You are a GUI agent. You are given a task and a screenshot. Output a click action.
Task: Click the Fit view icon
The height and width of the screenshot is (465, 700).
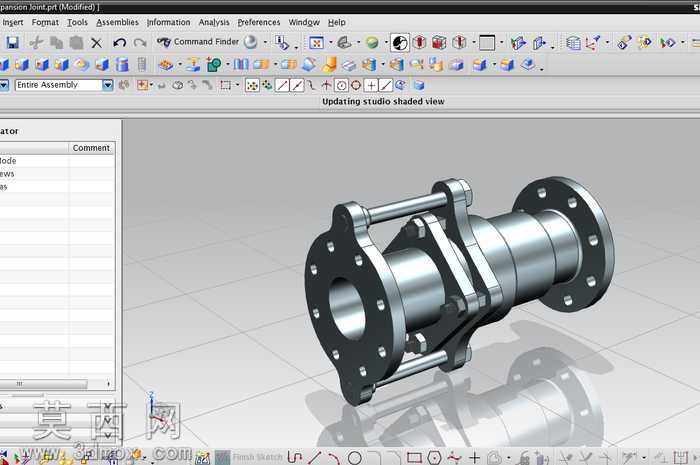316,43
